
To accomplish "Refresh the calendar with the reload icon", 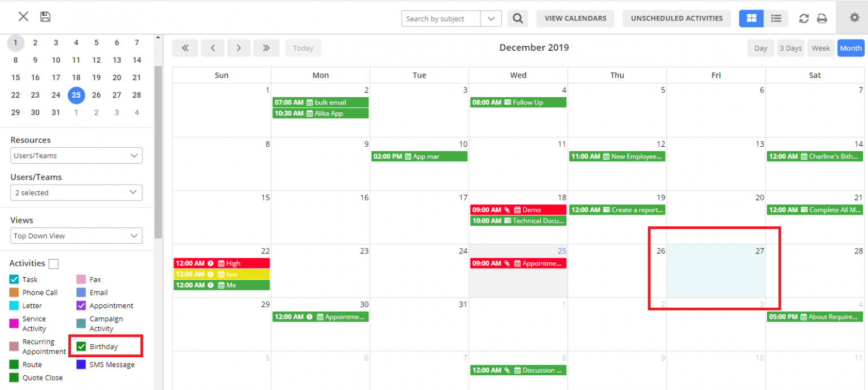I will point(804,17).
